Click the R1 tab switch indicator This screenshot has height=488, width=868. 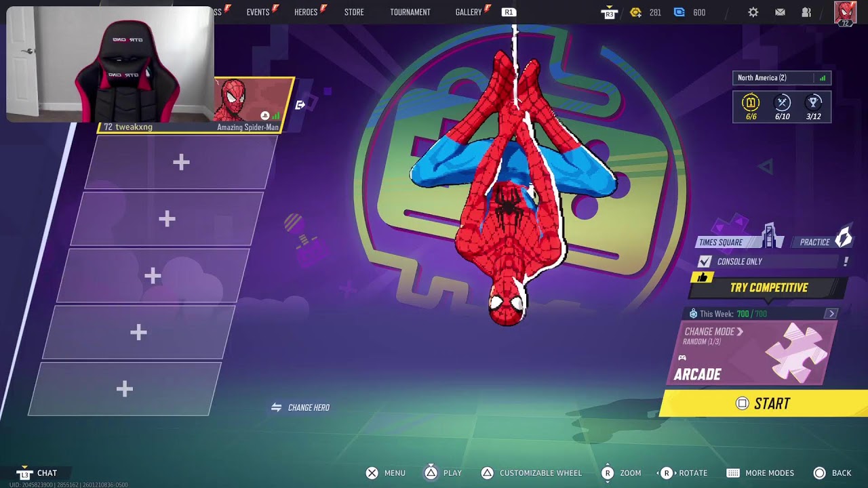click(x=509, y=12)
